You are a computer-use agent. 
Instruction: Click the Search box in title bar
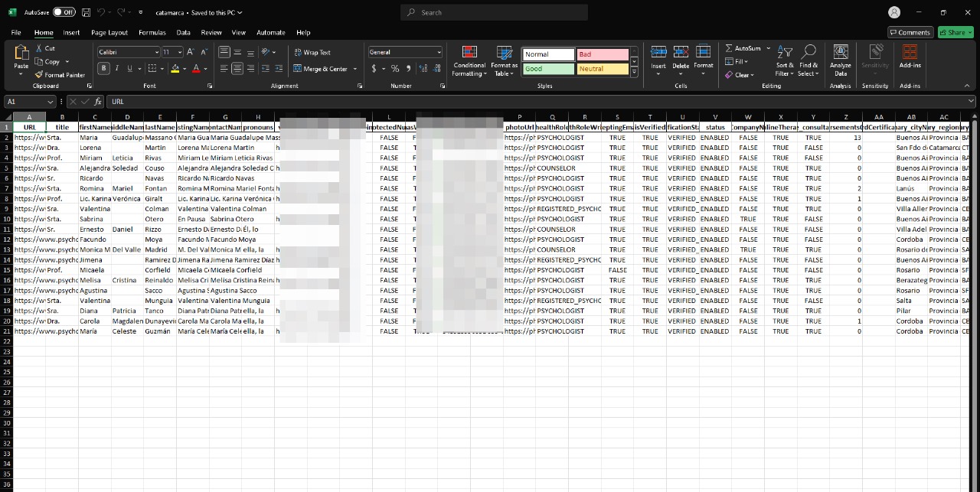[494, 12]
